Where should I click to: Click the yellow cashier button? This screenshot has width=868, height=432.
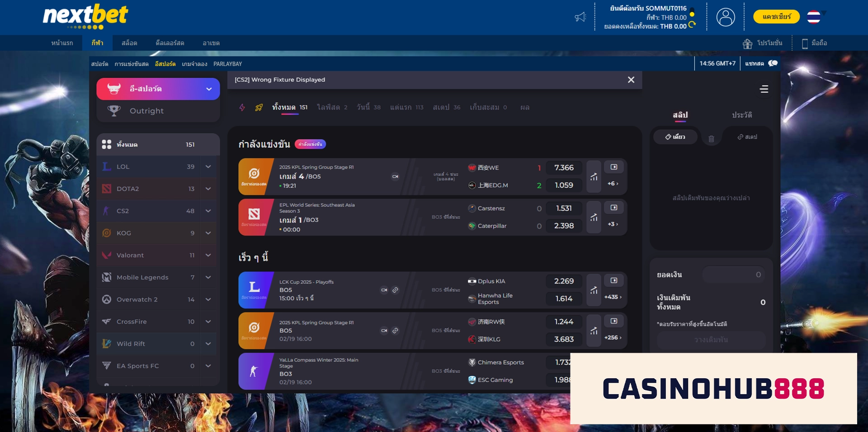tap(776, 17)
